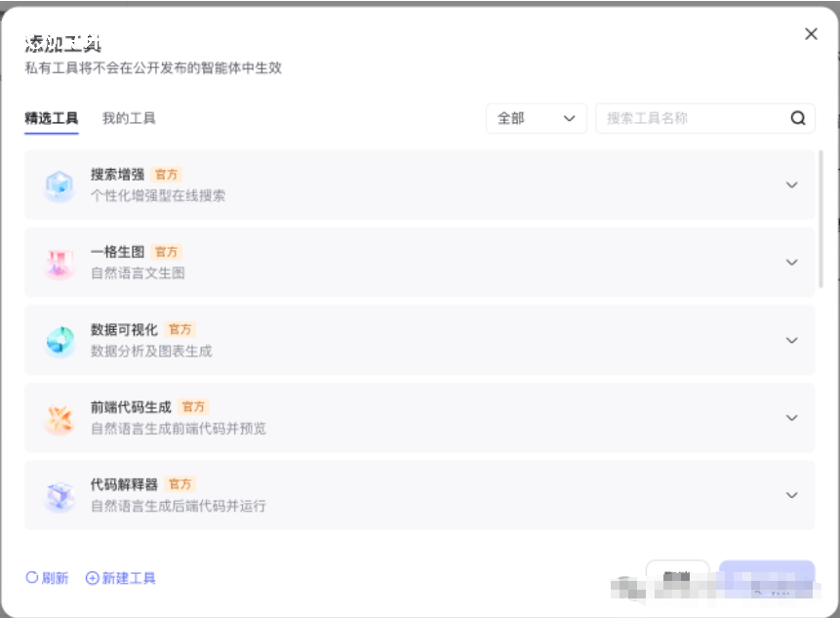Click the description 个性化增强型在线搜索

[158, 195]
